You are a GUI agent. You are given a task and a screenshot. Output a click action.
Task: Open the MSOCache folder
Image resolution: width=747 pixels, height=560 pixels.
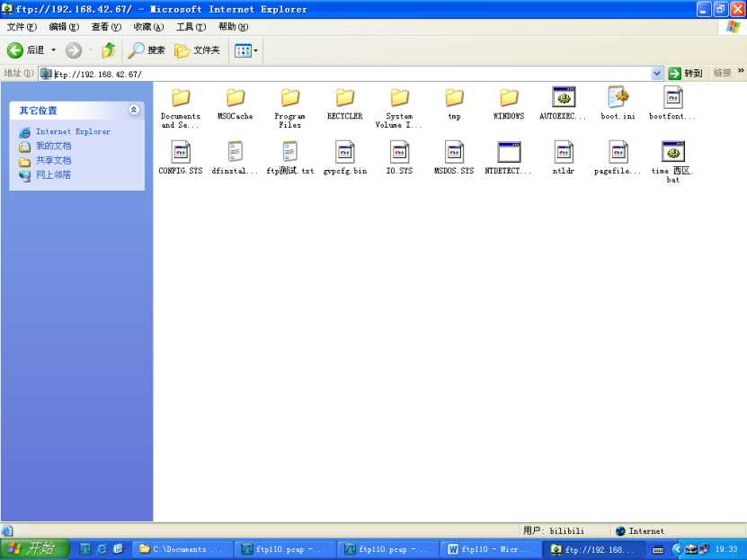(235, 103)
